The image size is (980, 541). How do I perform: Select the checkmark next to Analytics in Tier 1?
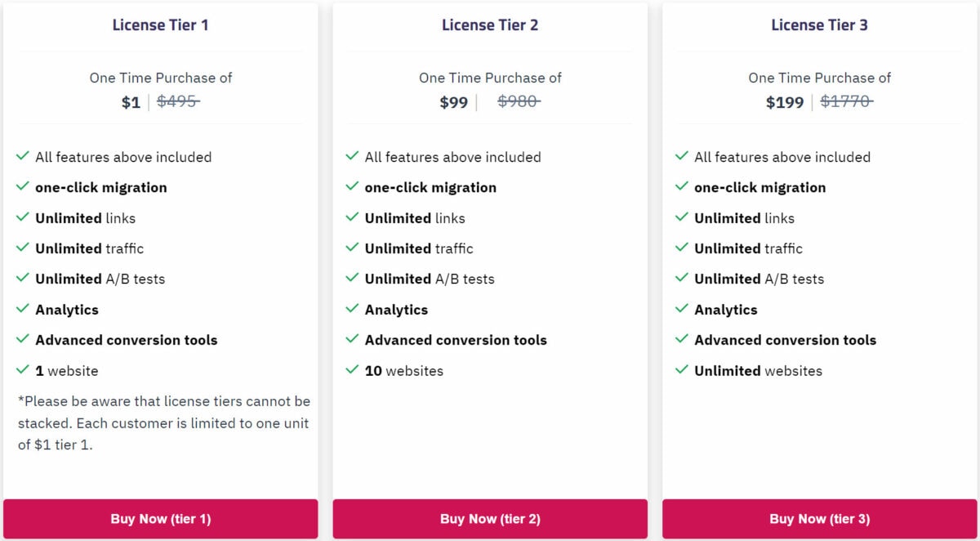pyautogui.click(x=22, y=309)
